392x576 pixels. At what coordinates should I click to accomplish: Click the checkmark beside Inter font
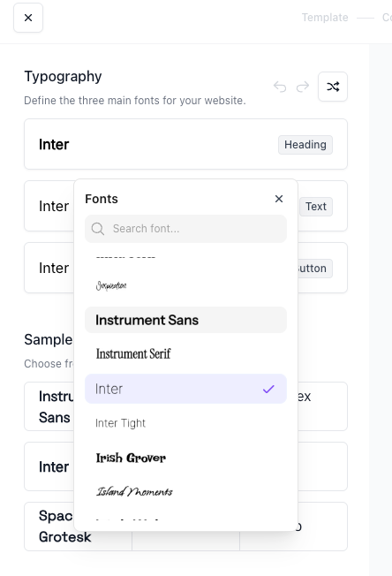click(268, 389)
